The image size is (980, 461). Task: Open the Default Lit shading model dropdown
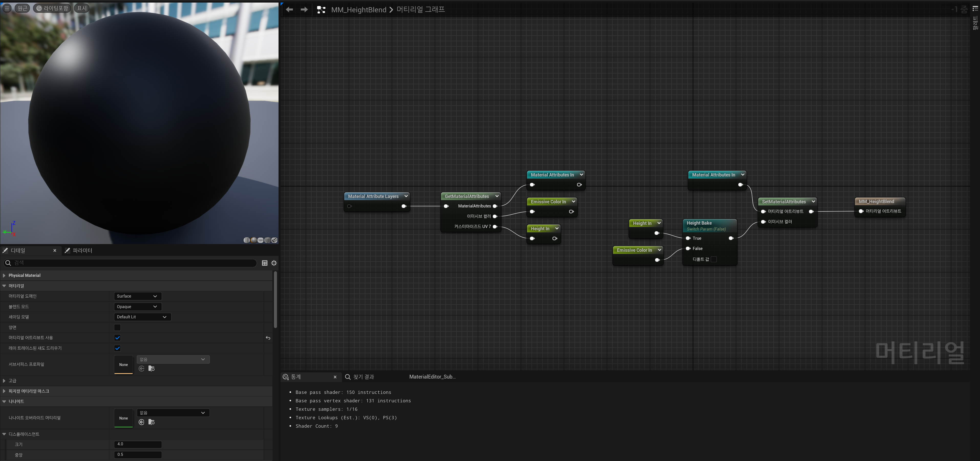click(142, 317)
